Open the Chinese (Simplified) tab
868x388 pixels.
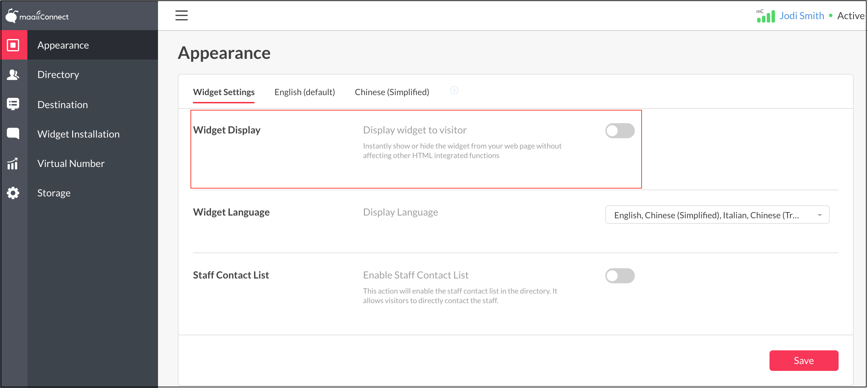click(x=392, y=92)
